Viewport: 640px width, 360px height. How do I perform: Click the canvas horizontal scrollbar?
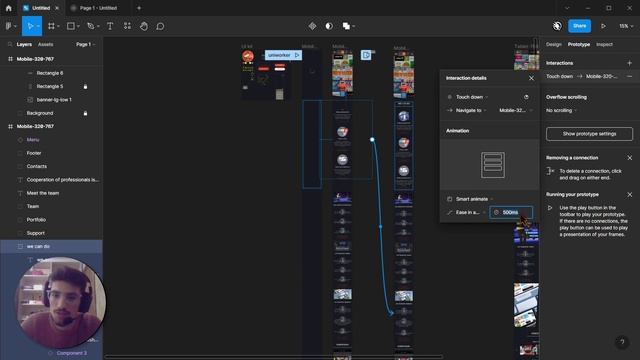(273, 357)
